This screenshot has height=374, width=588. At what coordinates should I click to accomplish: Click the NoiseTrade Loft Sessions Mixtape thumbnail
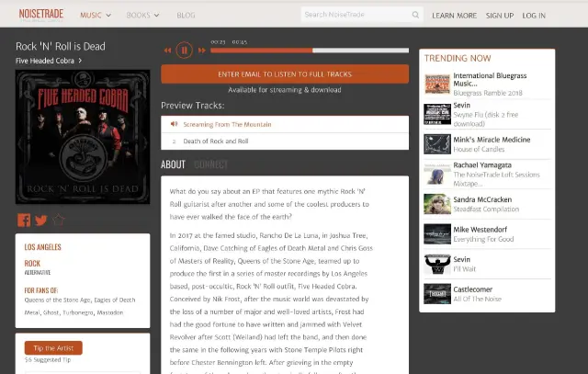[437, 174]
